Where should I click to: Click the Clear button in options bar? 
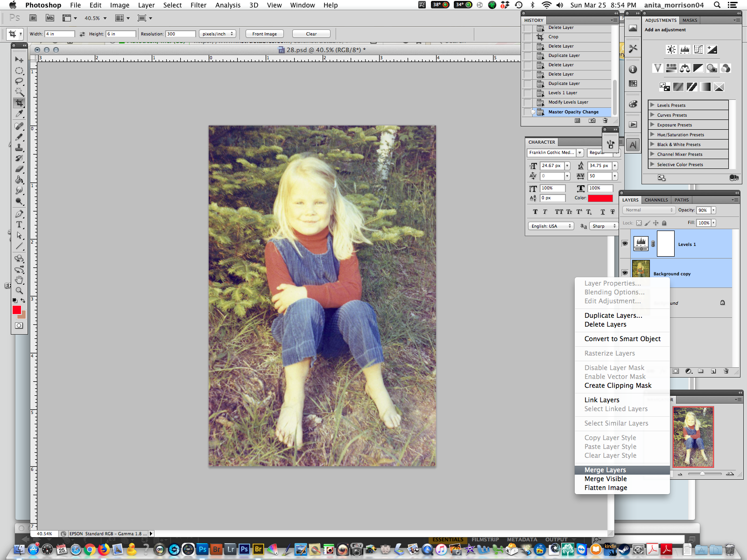(311, 34)
